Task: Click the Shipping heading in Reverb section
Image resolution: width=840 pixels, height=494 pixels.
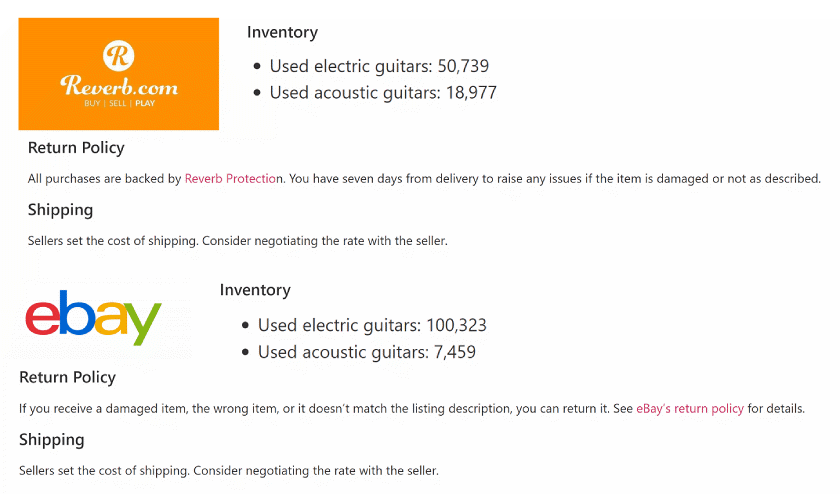Action: [x=60, y=210]
